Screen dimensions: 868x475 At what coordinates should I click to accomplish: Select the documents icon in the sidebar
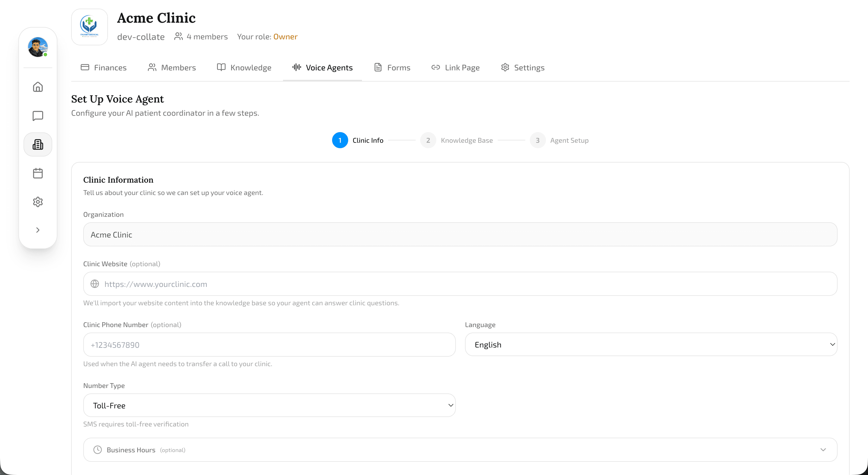pos(38,144)
